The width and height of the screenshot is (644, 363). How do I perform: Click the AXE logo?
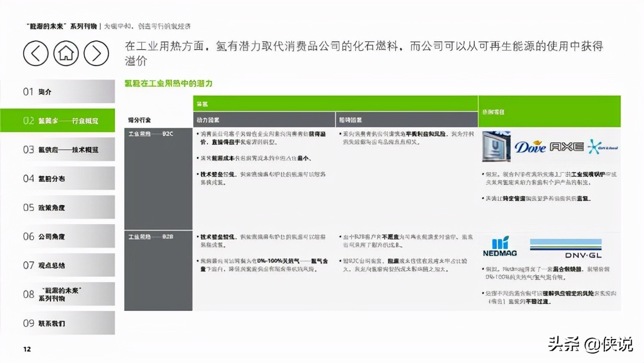(x=567, y=147)
